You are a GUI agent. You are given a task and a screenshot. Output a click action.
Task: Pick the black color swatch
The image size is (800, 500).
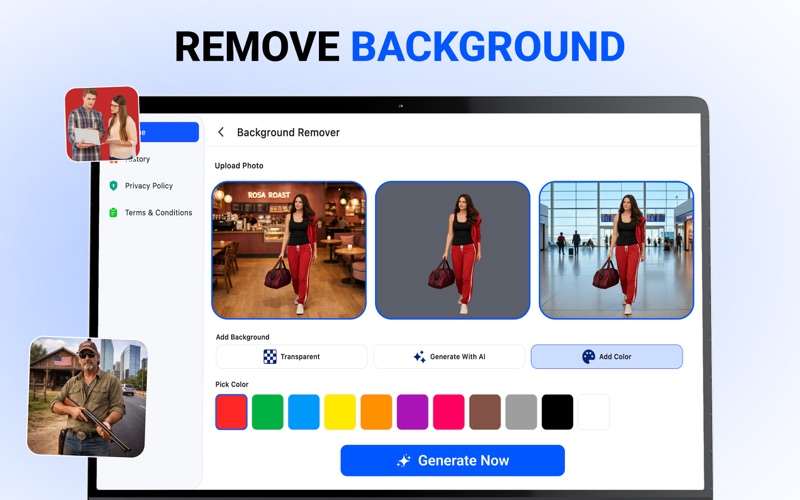tap(557, 412)
